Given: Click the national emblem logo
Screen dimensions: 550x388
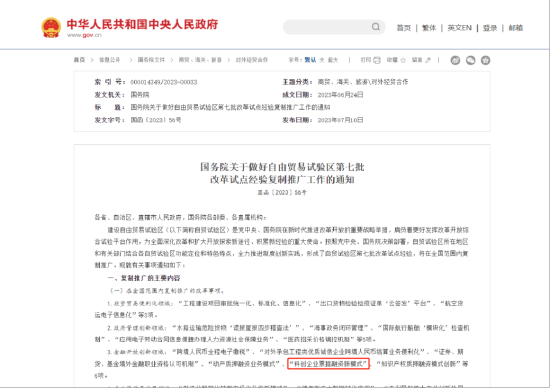Looking at the screenshot, I should [51, 27].
